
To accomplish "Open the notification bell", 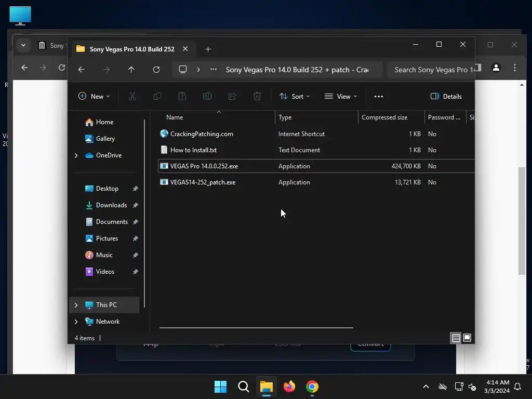I will [x=518, y=387].
